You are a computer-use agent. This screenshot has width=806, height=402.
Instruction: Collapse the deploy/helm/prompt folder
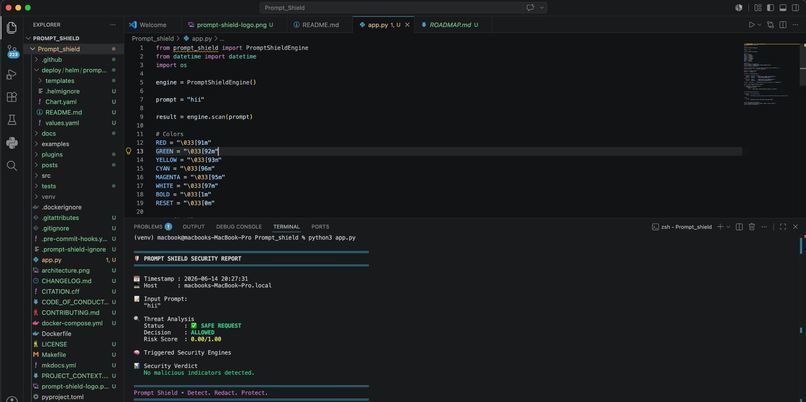(x=72, y=70)
